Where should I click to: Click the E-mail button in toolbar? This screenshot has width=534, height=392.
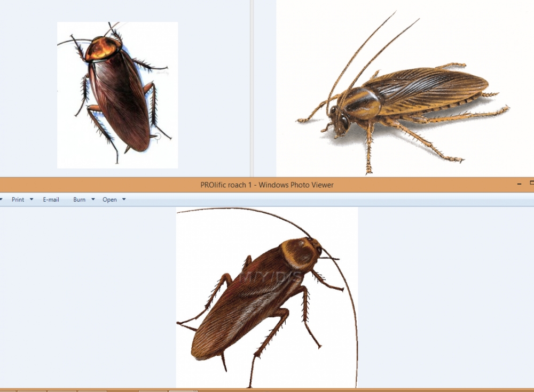[x=51, y=199]
